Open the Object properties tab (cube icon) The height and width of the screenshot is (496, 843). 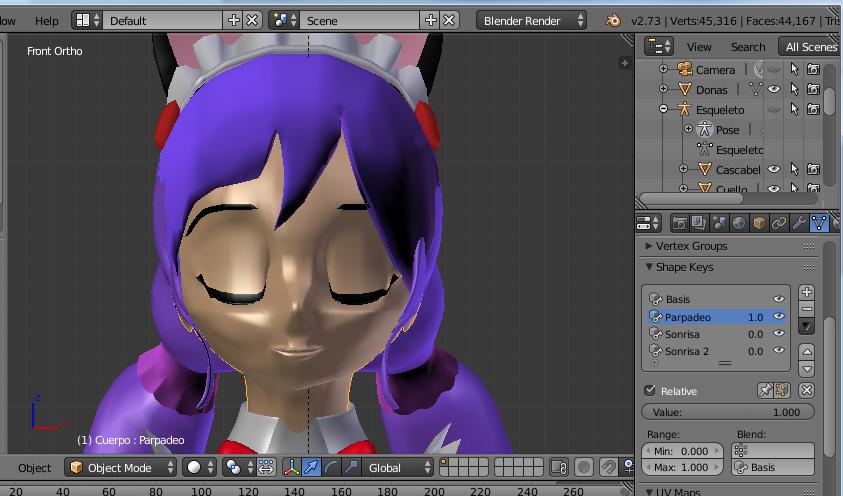(759, 223)
